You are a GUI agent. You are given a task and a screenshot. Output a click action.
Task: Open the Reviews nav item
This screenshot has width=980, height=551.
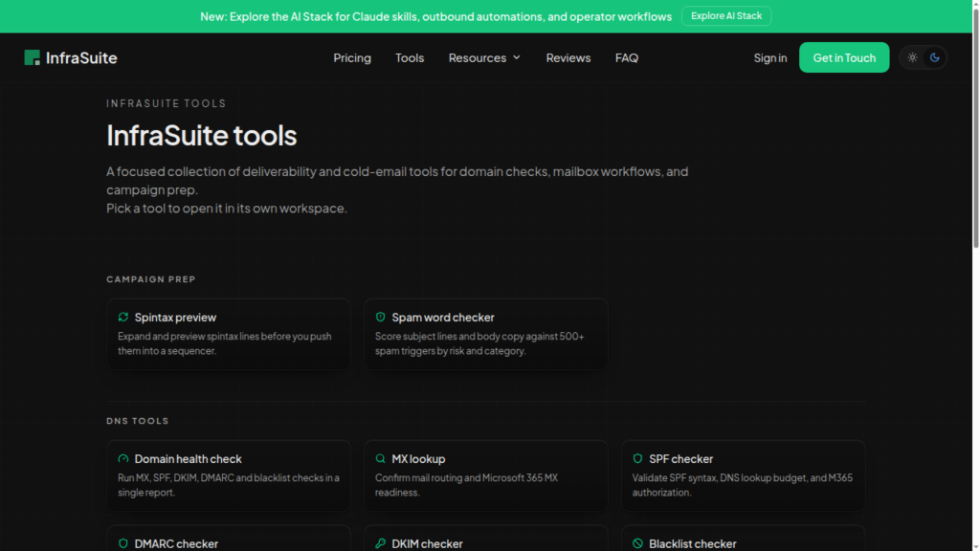[x=568, y=57]
